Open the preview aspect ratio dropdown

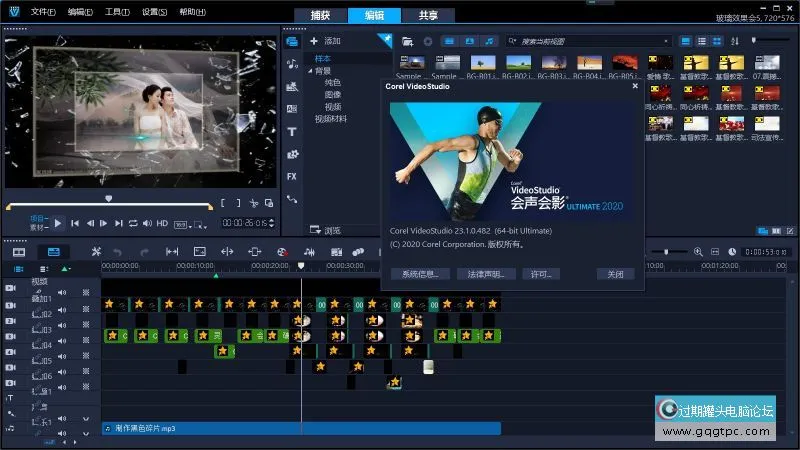(182, 224)
